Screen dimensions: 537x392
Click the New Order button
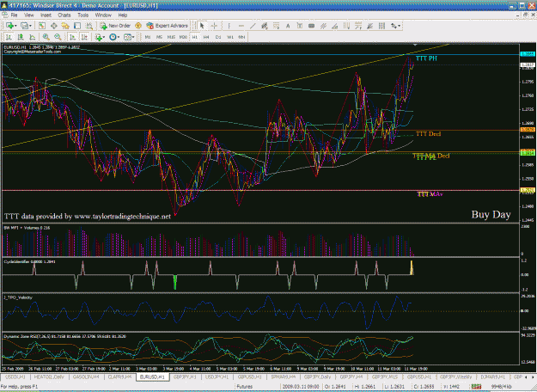click(115, 26)
